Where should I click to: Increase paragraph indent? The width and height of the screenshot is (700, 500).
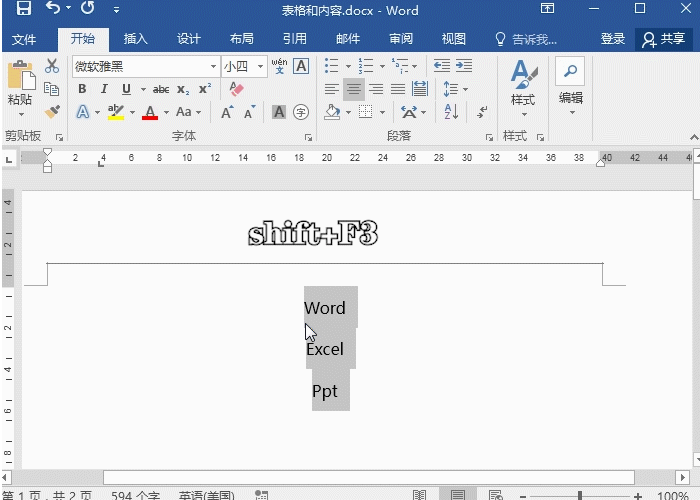click(x=464, y=66)
